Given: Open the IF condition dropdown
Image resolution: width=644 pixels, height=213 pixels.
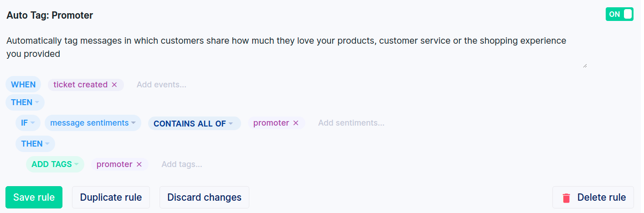Looking at the screenshot, I should coord(28,123).
